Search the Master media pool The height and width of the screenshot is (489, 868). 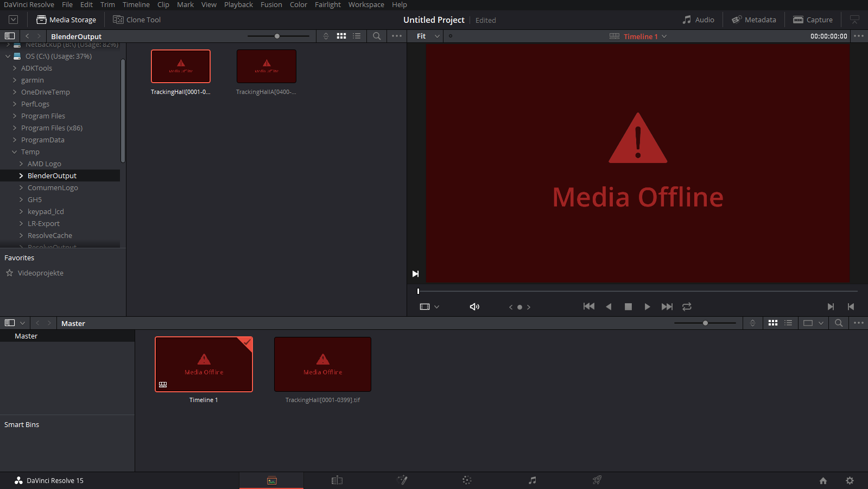tap(839, 323)
